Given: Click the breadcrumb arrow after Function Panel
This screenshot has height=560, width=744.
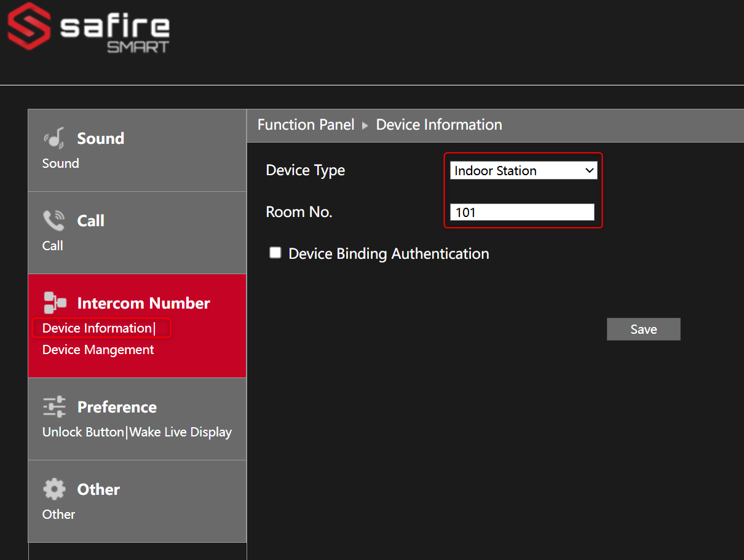Looking at the screenshot, I should 365,125.
